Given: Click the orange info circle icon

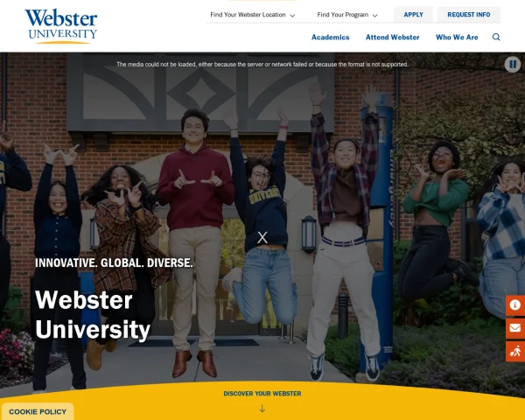Looking at the screenshot, I should coord(515,305).
